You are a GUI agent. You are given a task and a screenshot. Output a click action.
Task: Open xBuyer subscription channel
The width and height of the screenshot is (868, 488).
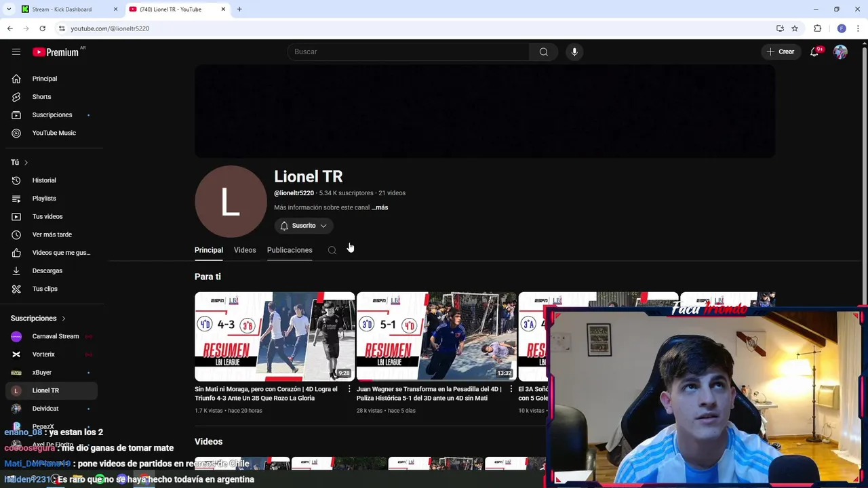coord(52,372)
